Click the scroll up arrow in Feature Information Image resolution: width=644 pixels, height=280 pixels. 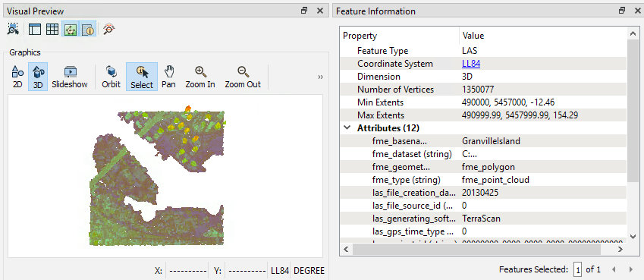click(x=633, y=33)
